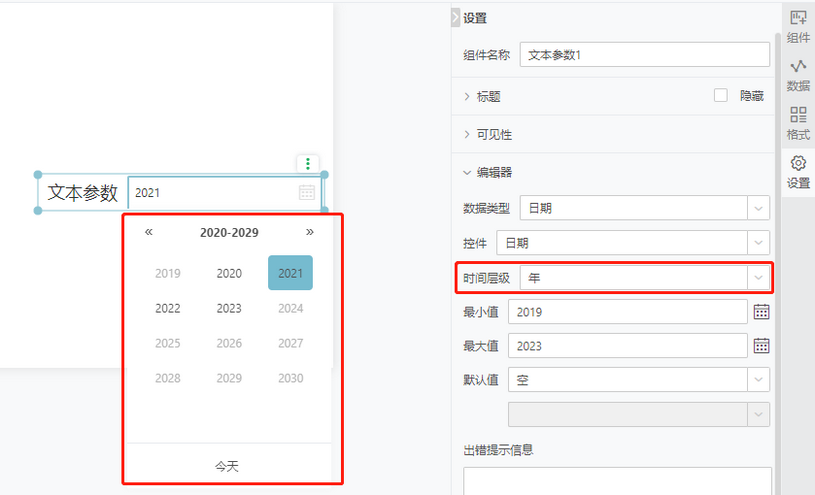
Task: Click the 最大值 input field
Action: tap(627, 346)
